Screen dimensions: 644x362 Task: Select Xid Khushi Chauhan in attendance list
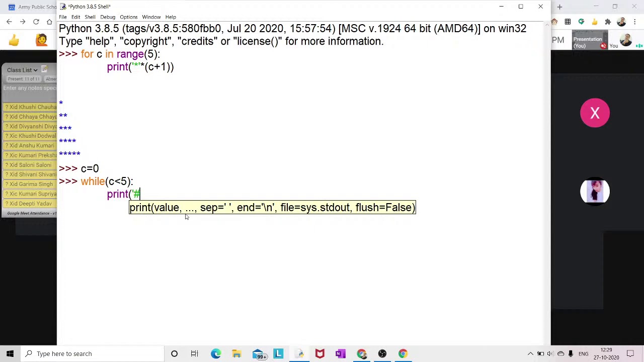coord(30,107)
